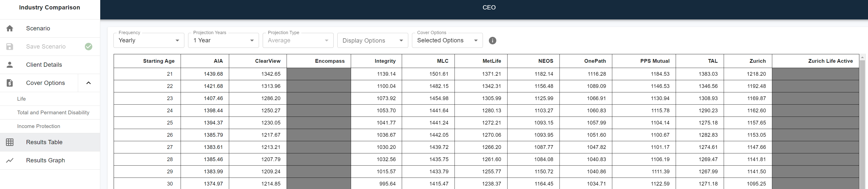Open the Cover Options Selected Options dropdown

[448, 41]
